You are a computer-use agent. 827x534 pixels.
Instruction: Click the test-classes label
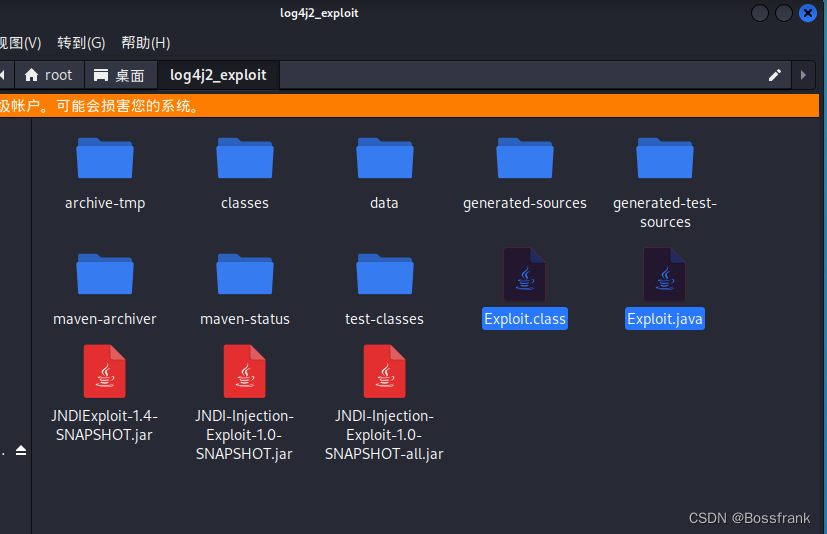coord(384,319)
